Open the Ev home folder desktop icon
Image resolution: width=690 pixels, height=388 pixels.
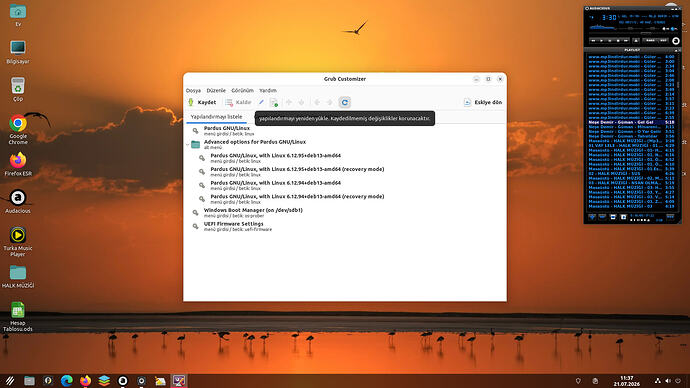tap(18, 15)
